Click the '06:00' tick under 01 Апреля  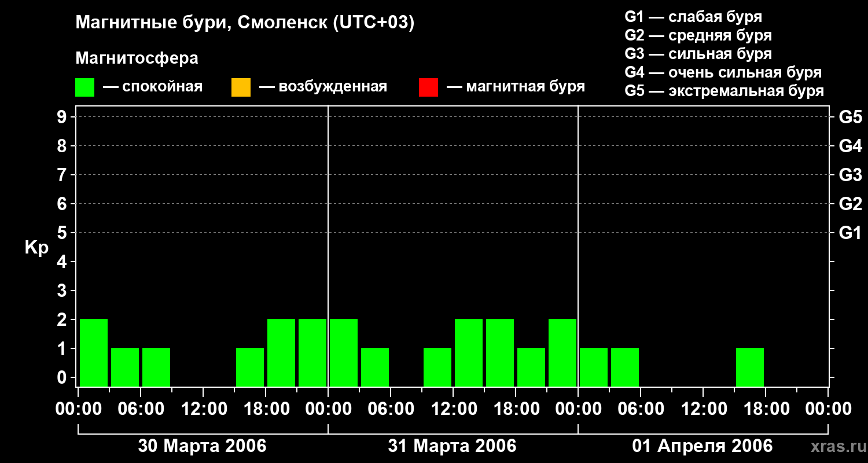pyautogui.click(x=641, y=409)
